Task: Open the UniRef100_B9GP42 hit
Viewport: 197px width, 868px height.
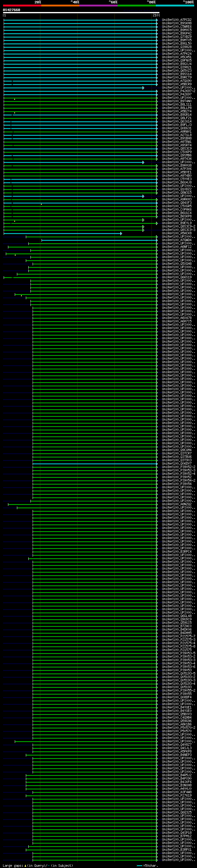Action: coord(177,33)
